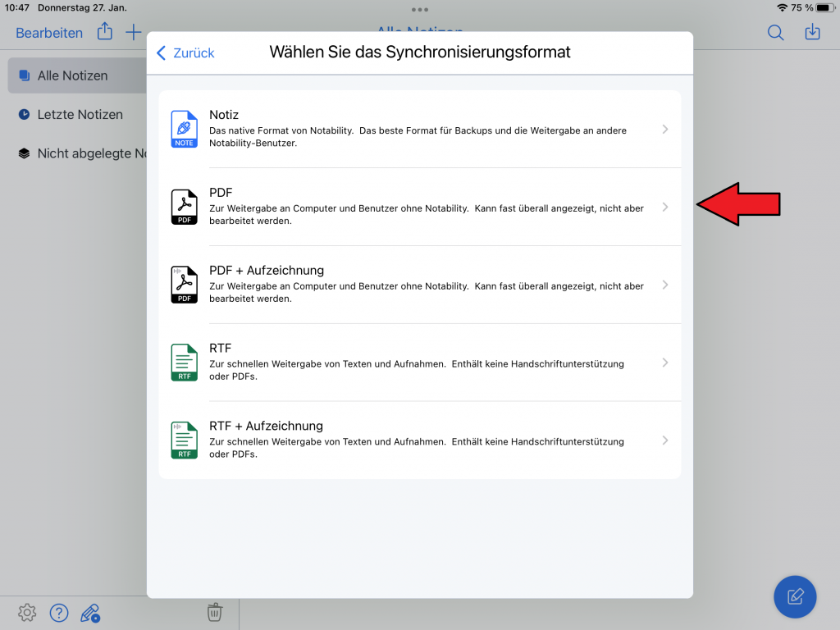Go back with the Zurück button
The width and height of the screenshot is (840, 630).
click(185, 52)
